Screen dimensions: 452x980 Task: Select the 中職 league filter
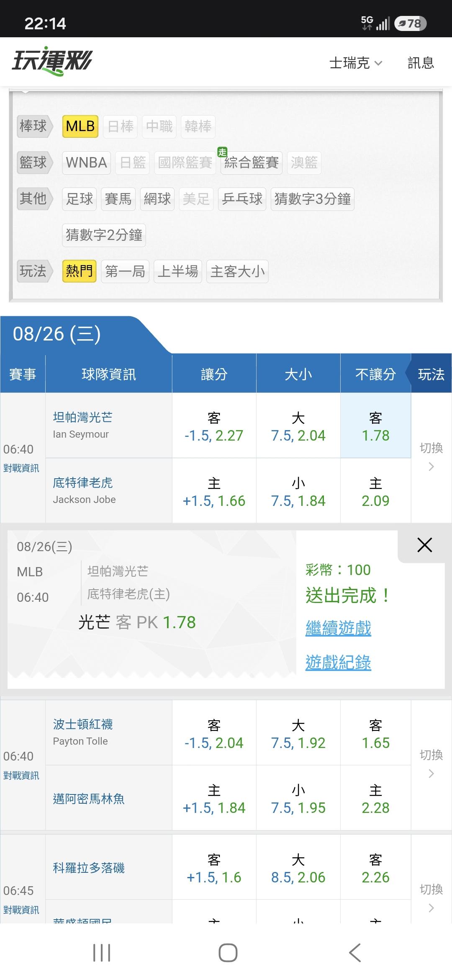point(159,126)
